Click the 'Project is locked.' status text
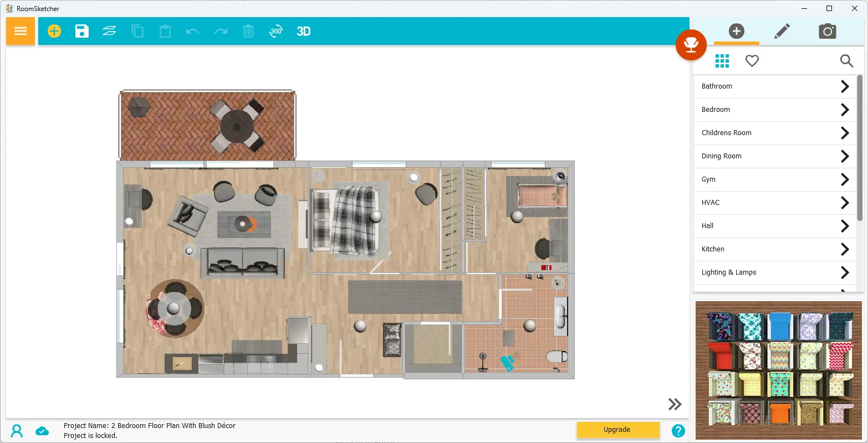The width and height of the screenshot is (868, 443). coord(90,436)
